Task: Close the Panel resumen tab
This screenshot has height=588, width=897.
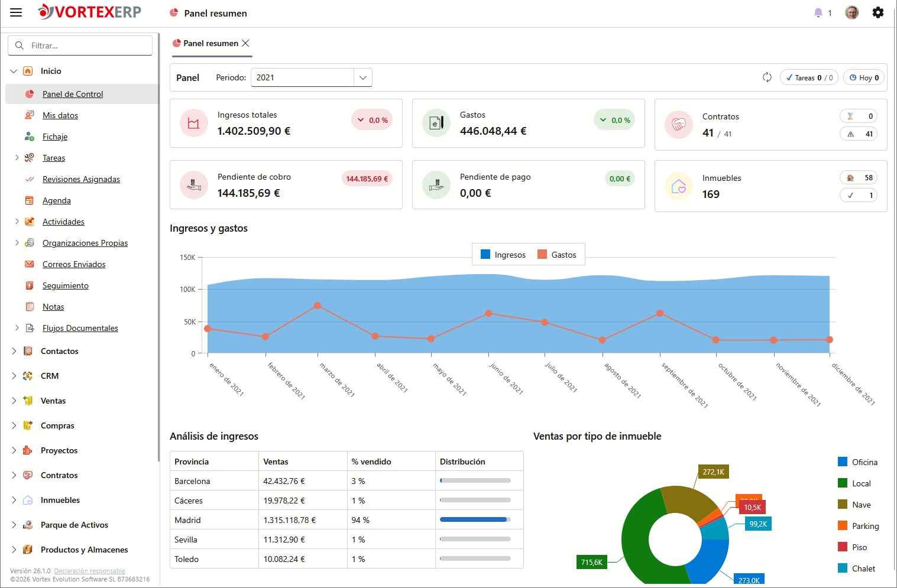Action: point(245,43)
